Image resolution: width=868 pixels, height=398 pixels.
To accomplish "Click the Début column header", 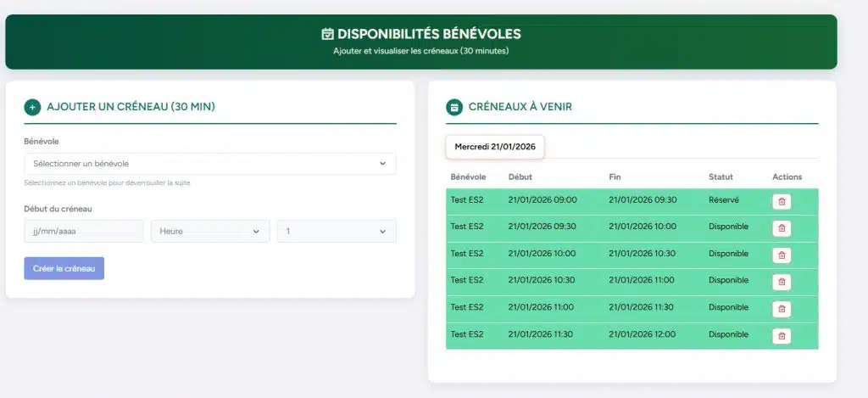I will 520,177.
